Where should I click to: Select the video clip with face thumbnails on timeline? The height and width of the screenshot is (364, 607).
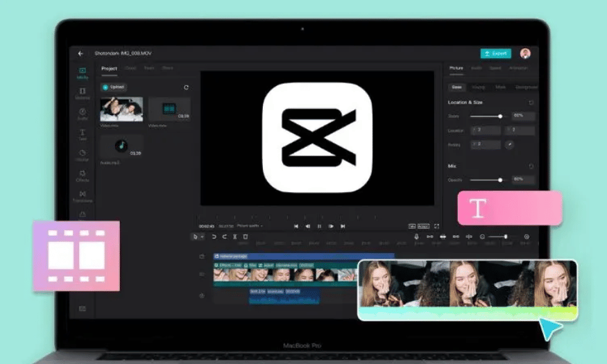[285, 275]
